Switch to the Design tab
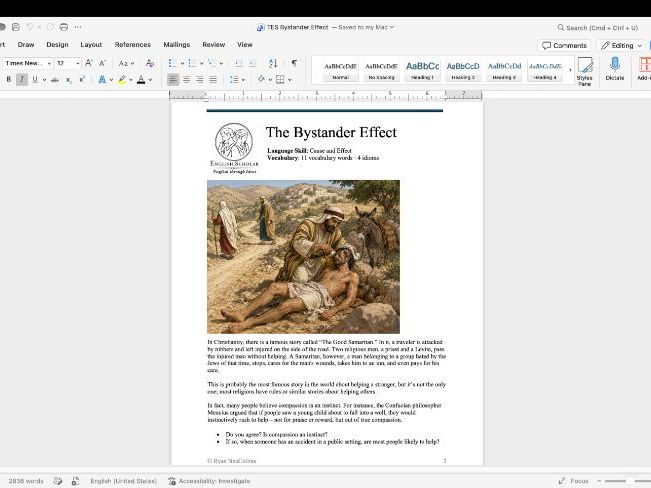Viewport: 651px width, 488px height. 57,44
